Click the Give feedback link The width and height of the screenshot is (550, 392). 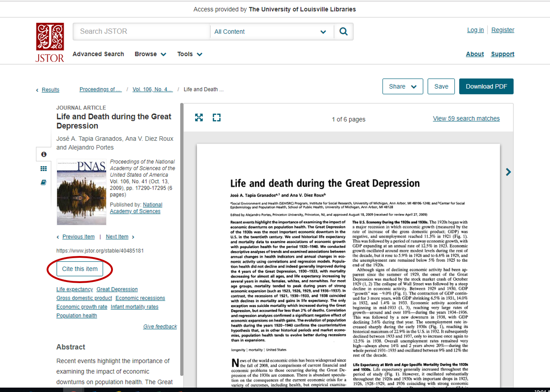(160, 327)
